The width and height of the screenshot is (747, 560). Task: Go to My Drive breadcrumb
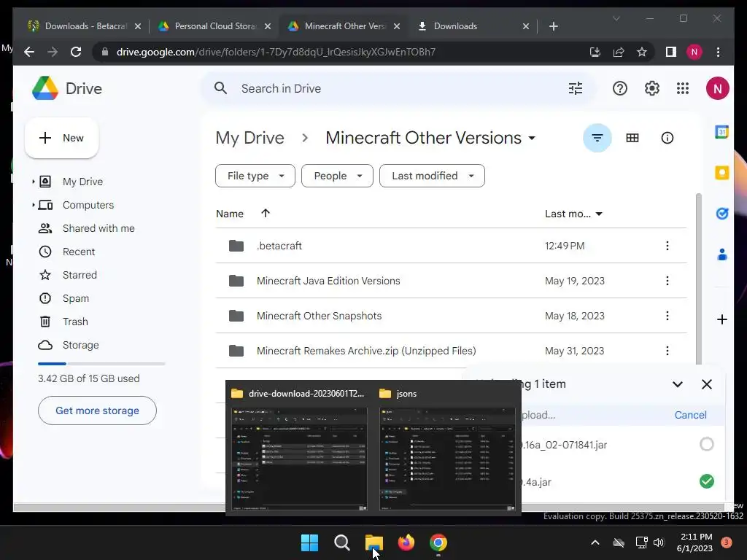(249, 138)
